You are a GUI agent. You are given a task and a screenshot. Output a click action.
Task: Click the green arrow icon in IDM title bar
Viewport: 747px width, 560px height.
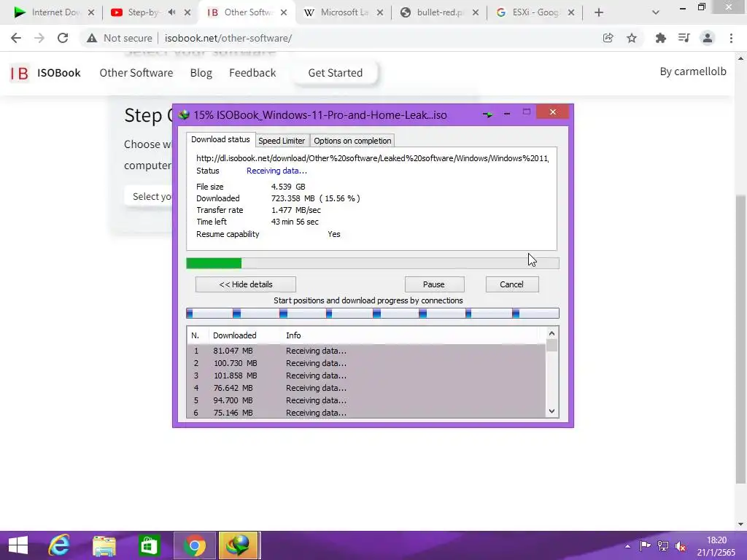tap(487, 114)
